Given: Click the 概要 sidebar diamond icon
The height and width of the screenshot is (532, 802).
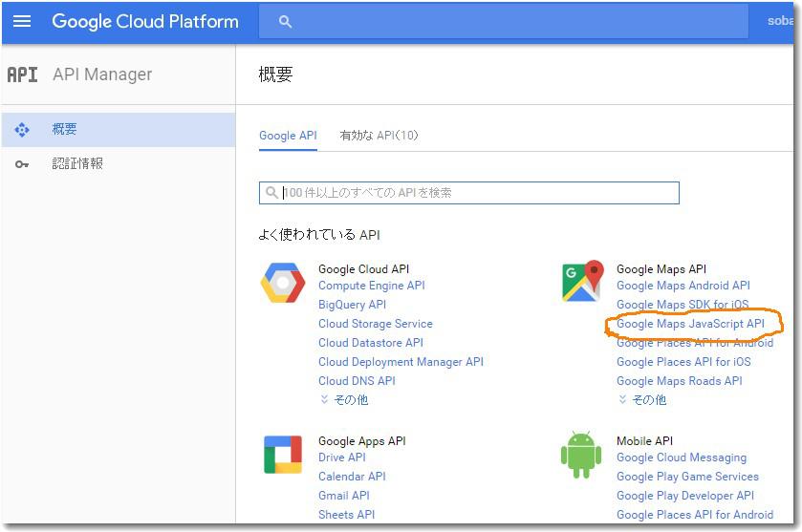Looking at the screenshot, I should coord(21,130).
